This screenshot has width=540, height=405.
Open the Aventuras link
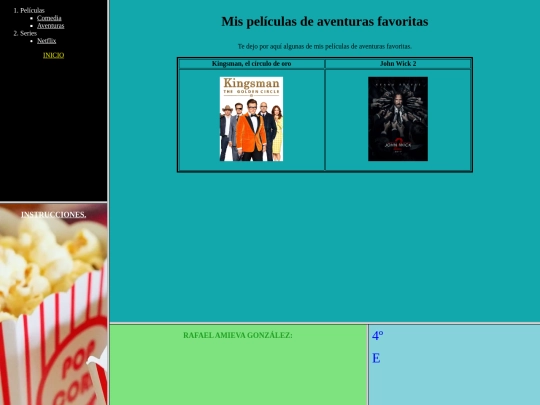[50, 25]
